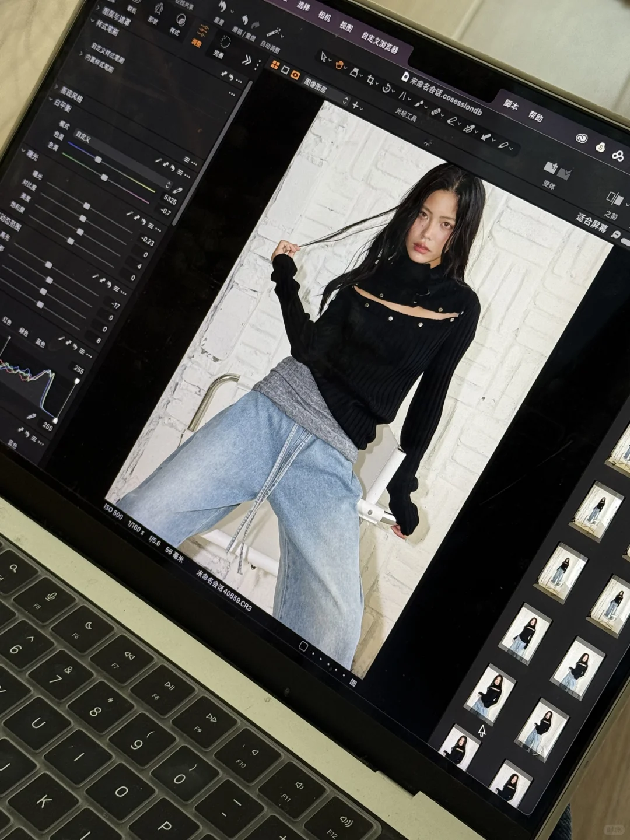Select the 绿色 levels channel tab
This screenshot has height=840, width=630.
(23, 331)
